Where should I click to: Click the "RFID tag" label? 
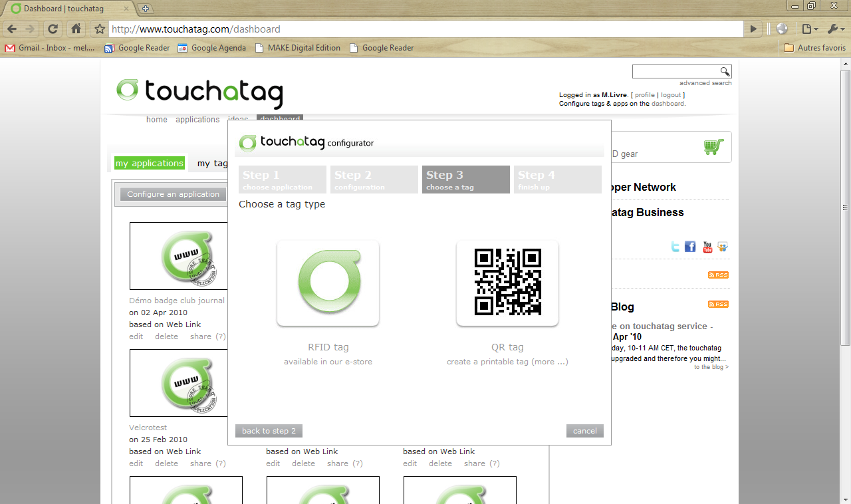[328, 347]
